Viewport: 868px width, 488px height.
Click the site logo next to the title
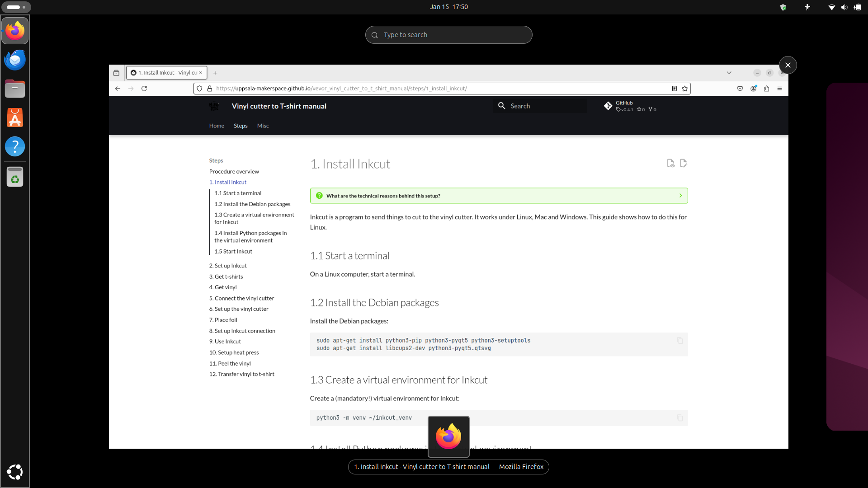point(214,106)
